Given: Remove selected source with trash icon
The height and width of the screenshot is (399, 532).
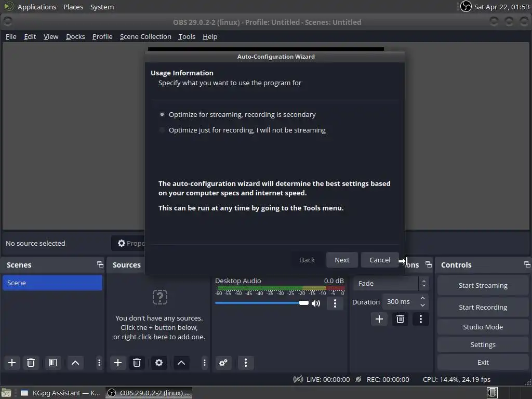Looking at the screenshot, I should point(137,363).
